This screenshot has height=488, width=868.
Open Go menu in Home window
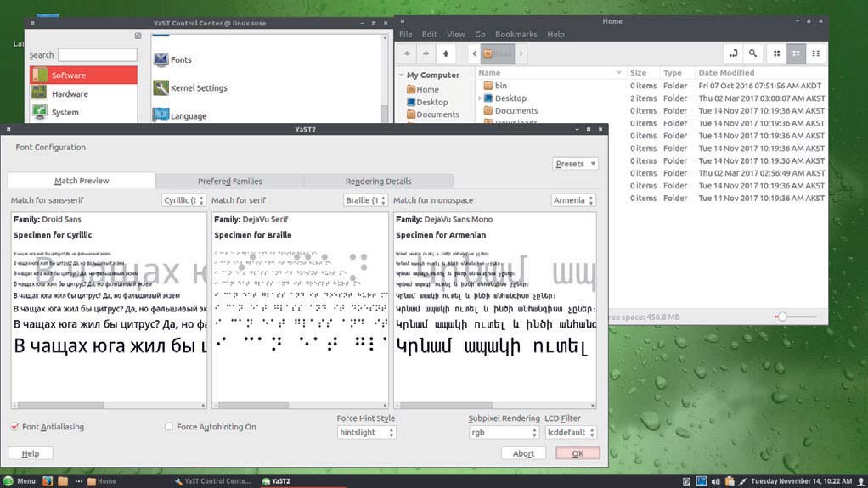pos(480,34)
